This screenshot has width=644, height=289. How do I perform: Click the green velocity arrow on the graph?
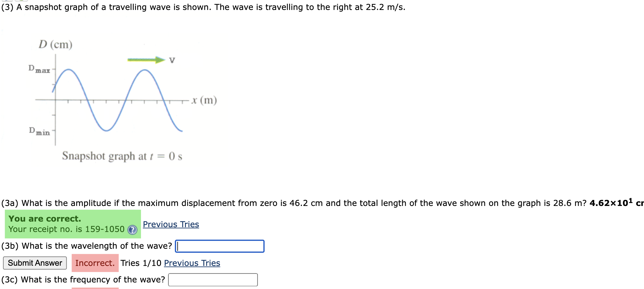(146, 60)
